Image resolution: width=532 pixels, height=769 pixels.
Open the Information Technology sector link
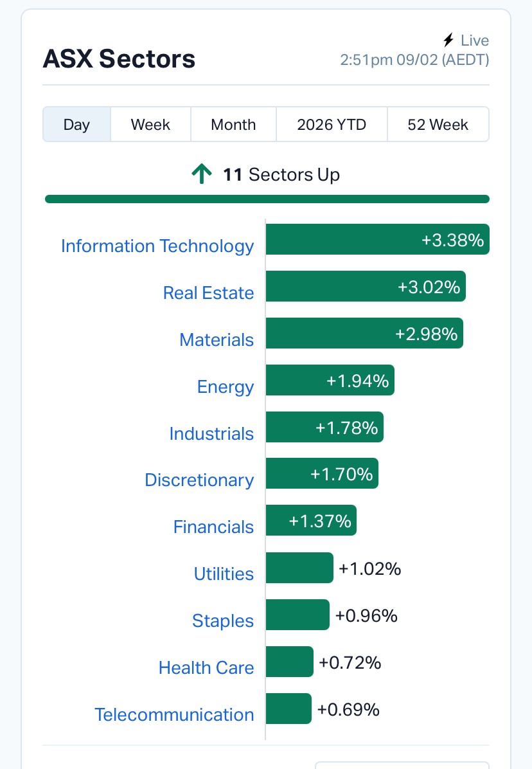tap(157, 246)
